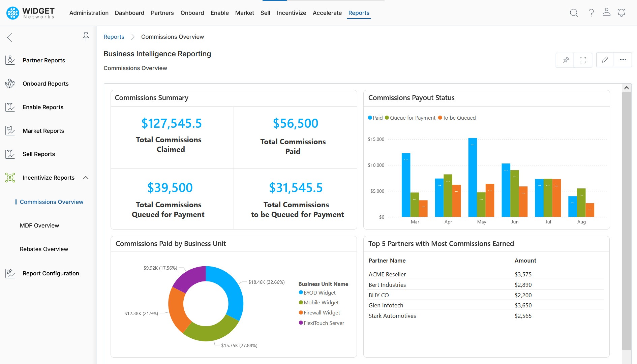
Task: Click the pencil edit report icon
Action: point(605,60)
